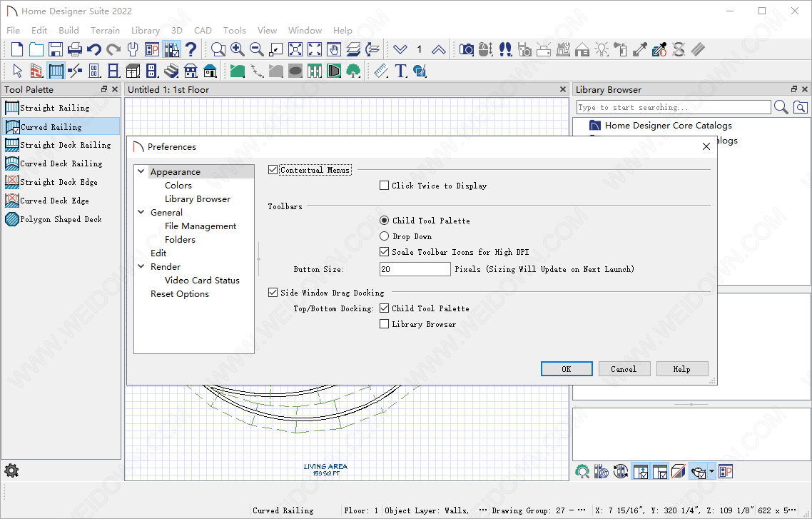Go down one floor with the down chevron
The image size is (812, 519).
point(400,50)
